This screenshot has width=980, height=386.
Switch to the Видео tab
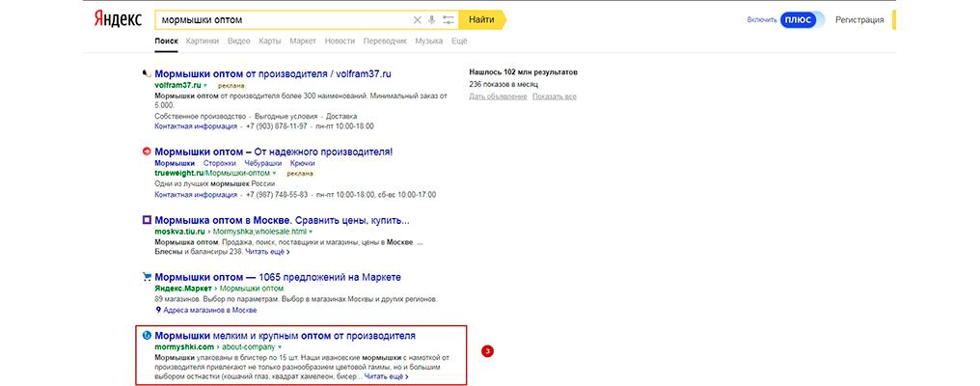point(239,41)
